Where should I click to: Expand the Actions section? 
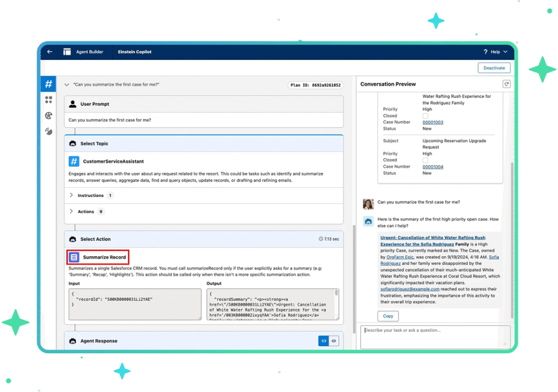(x=71, y=211)
